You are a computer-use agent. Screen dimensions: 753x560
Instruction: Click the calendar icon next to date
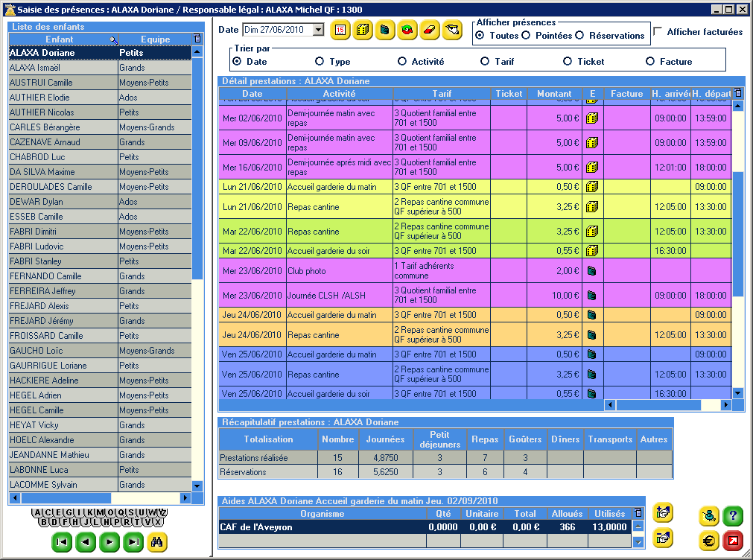[340, 30]
